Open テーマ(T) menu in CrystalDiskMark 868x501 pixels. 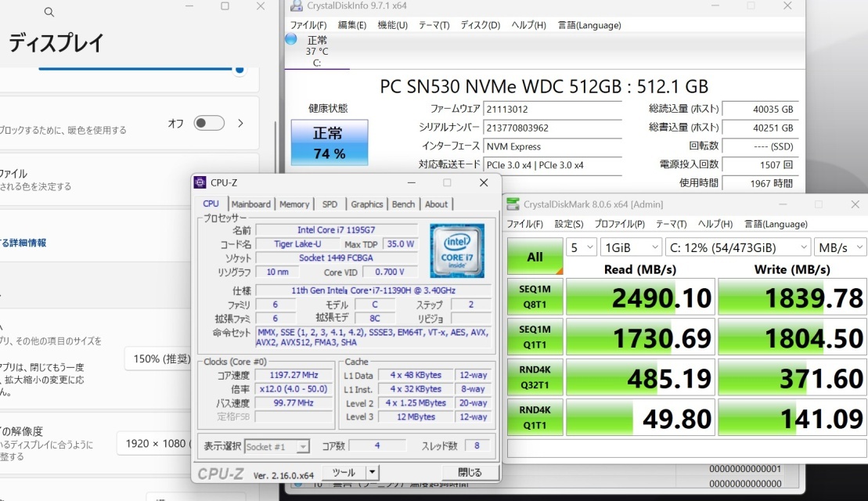(x=671, y=224)
